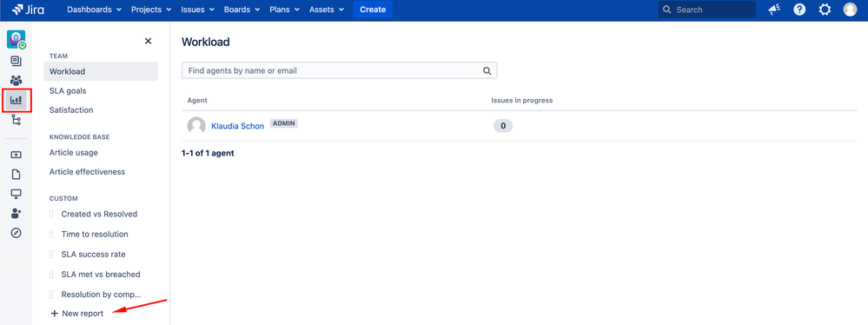
Task: Open Created vs Resolved custom report
Action: click(x=99, y=215)
